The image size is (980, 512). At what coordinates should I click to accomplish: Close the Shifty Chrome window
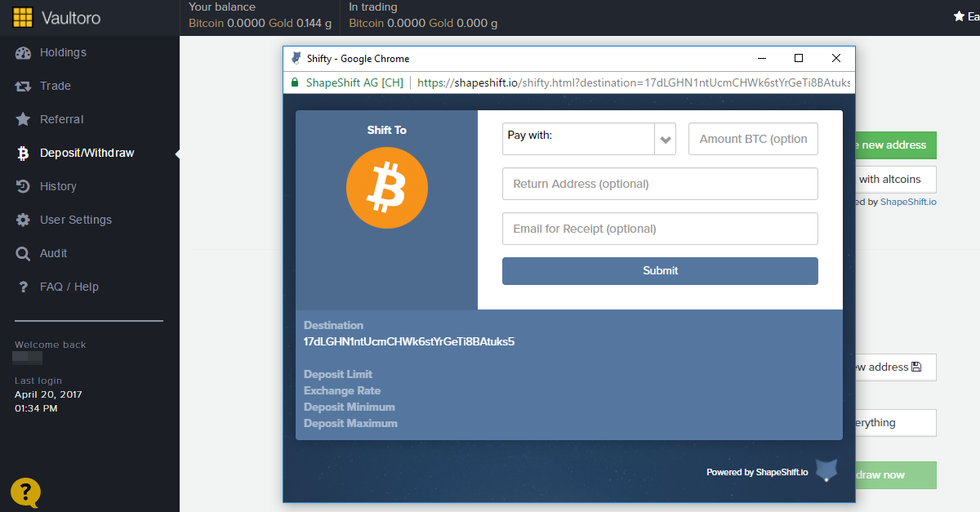tap(836, 58)
